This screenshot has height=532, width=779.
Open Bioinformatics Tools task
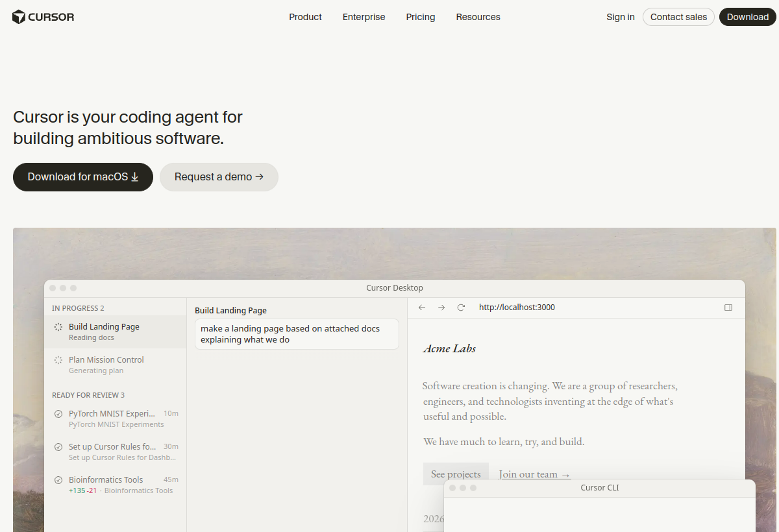[x=116, y=485]
